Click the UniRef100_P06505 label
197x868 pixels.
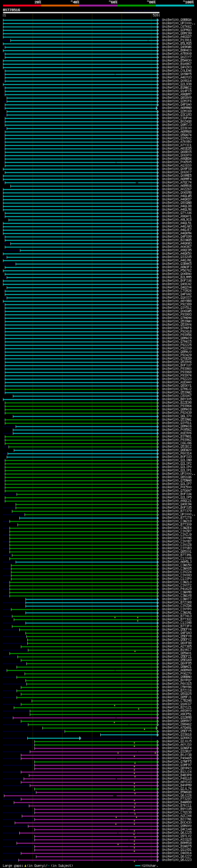tap(177, 162)
